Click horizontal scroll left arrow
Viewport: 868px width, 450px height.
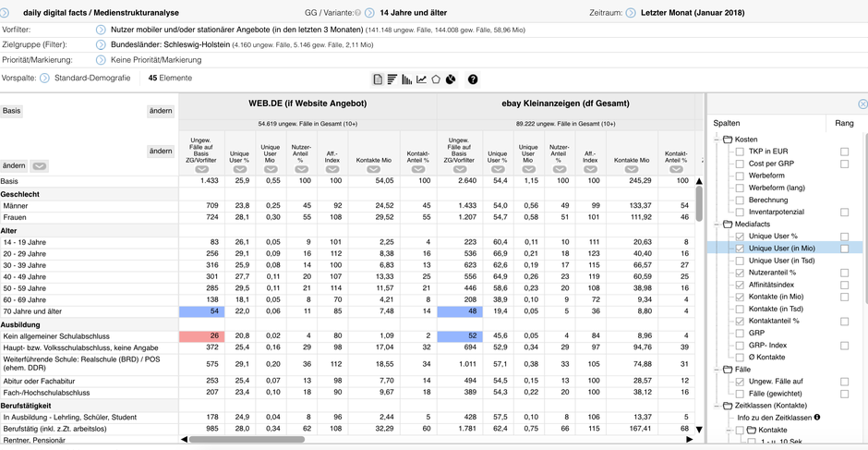pos(185,440)
